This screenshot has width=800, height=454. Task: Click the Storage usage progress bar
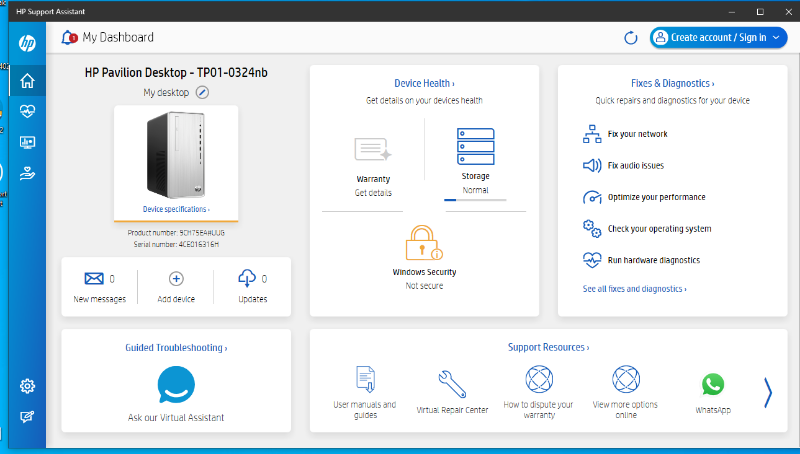[x=475, y=200]
